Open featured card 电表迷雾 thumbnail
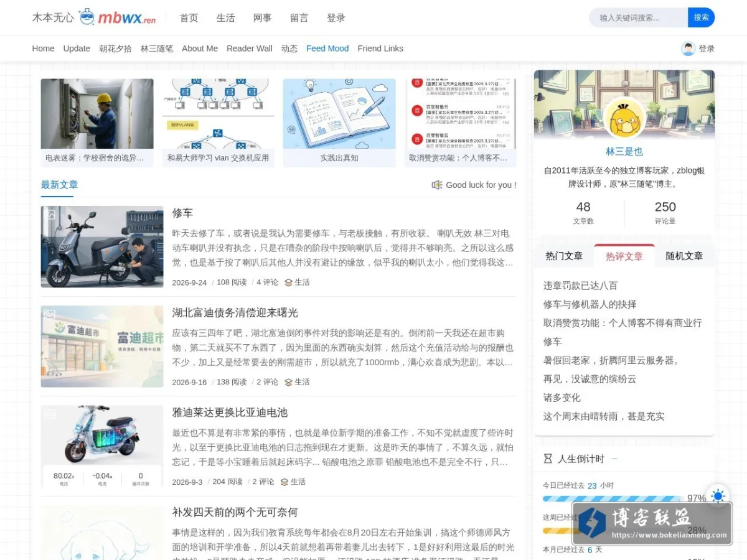The image size is (747, 560). (97, 114)
